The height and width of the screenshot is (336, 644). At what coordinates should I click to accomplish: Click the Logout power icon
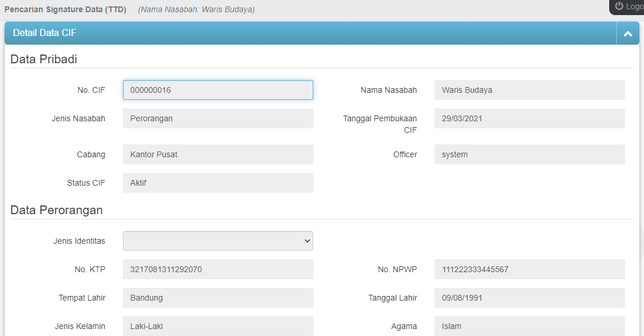(x=619, y=6)
